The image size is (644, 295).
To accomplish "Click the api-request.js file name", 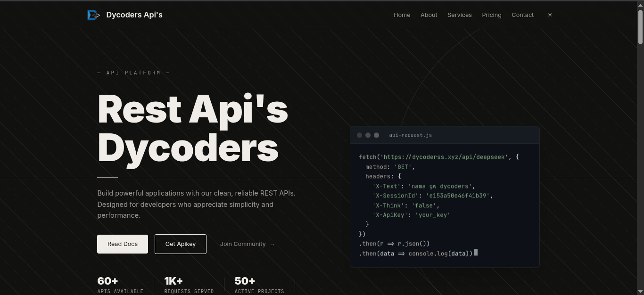I will click(411, 135).
